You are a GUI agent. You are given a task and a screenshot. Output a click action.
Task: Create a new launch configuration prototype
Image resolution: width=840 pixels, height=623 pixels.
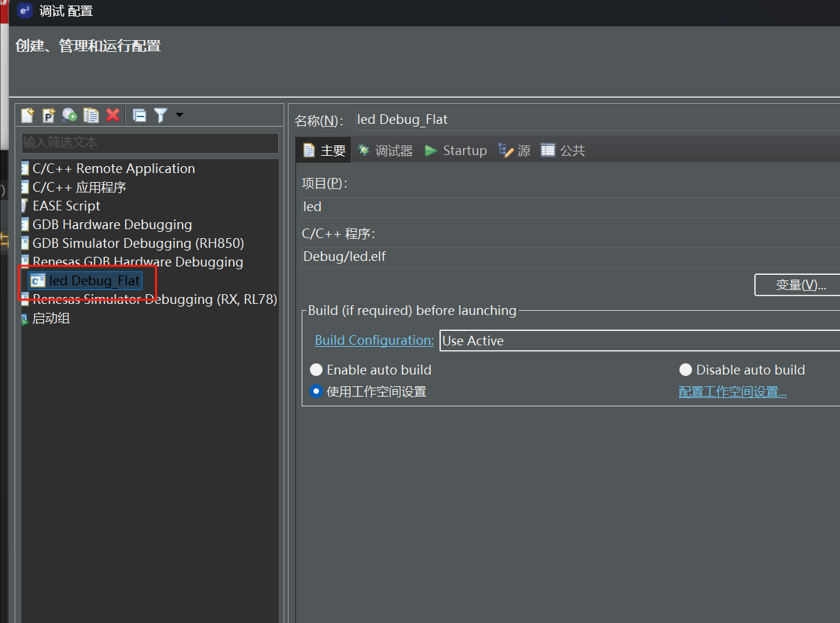point(48,116)
